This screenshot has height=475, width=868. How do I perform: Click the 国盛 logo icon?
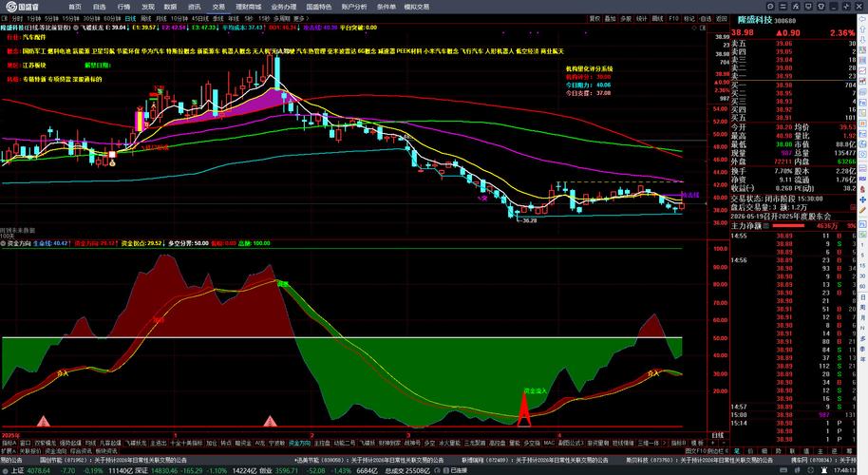(x=9, y=7)
